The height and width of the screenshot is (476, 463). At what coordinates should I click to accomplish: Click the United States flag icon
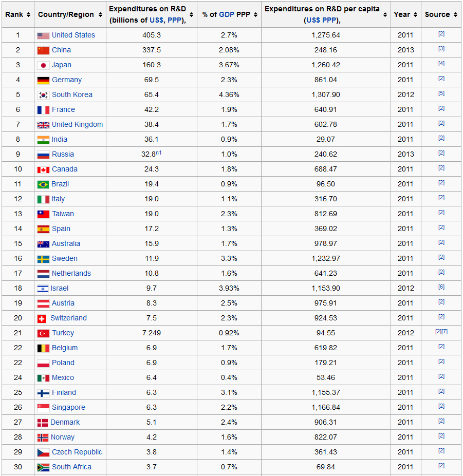(x=43, y=35)
